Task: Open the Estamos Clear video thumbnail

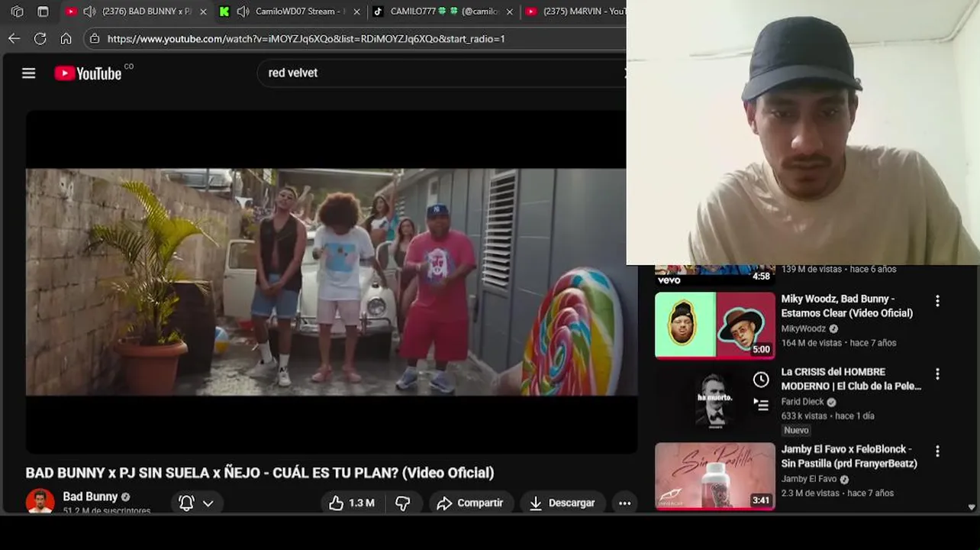Action: [714, 325]
